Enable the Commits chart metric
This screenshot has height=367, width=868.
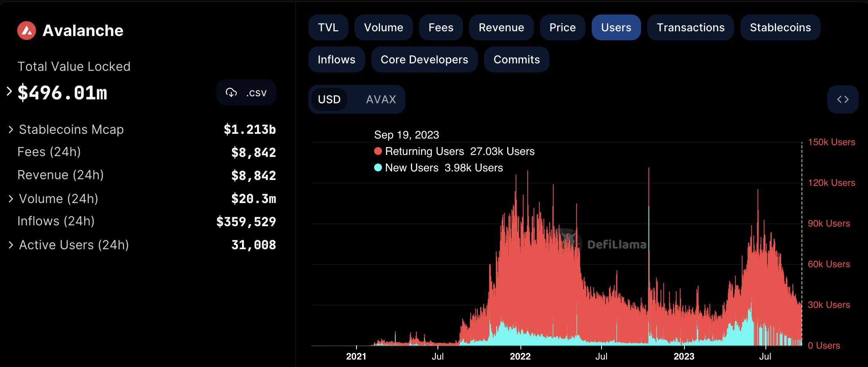[x=517, y=59]
